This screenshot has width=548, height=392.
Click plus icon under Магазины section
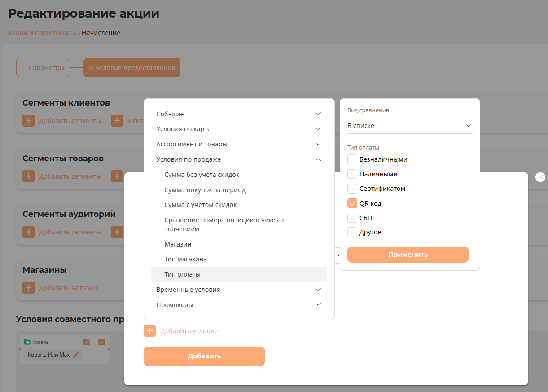coord(28,288)
